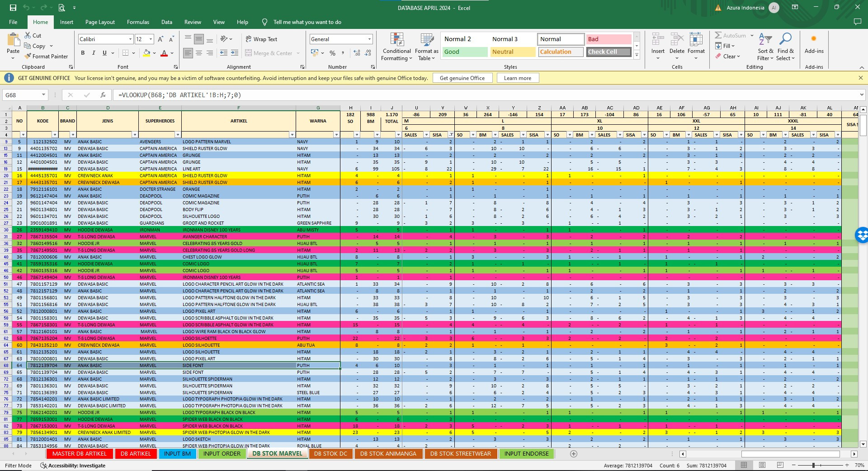Screen dimensions: 868x471
Task: Open the Insert ribbon tab
Action: click(x=66, y=22)
